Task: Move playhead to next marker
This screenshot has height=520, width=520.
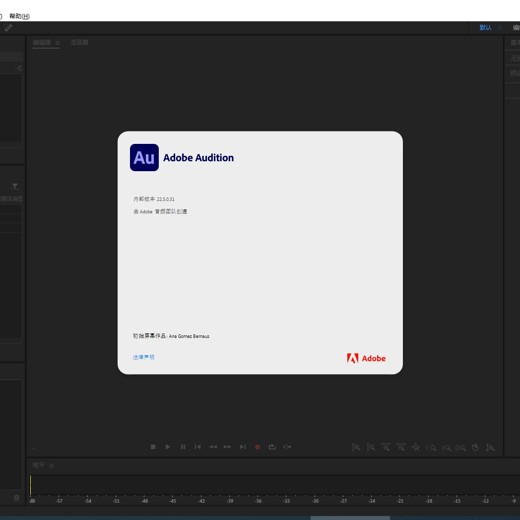Action: [x=243, y=447]
